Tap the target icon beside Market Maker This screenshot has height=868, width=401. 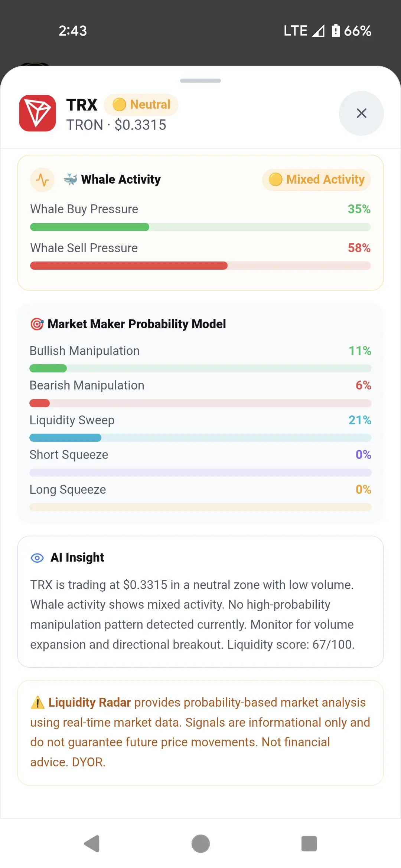point(37,324)
